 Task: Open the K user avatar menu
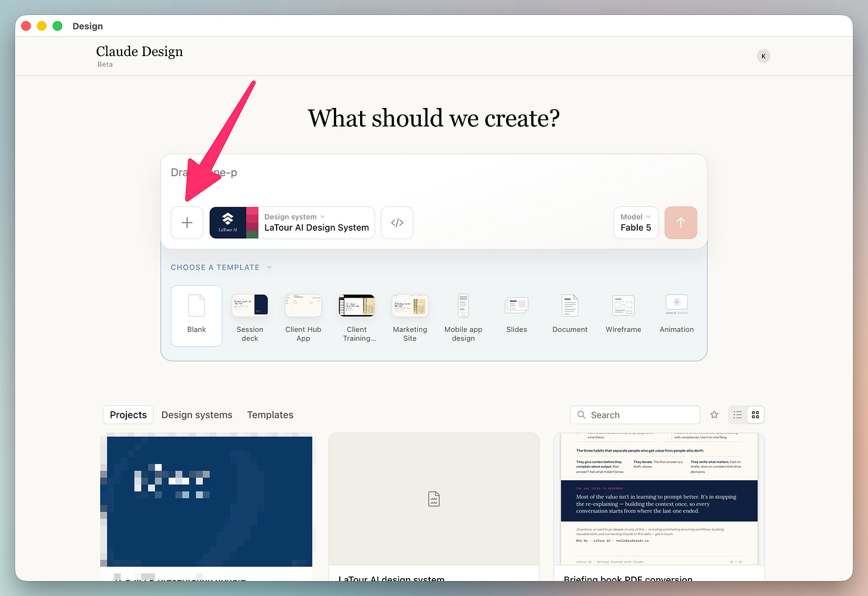764,56
